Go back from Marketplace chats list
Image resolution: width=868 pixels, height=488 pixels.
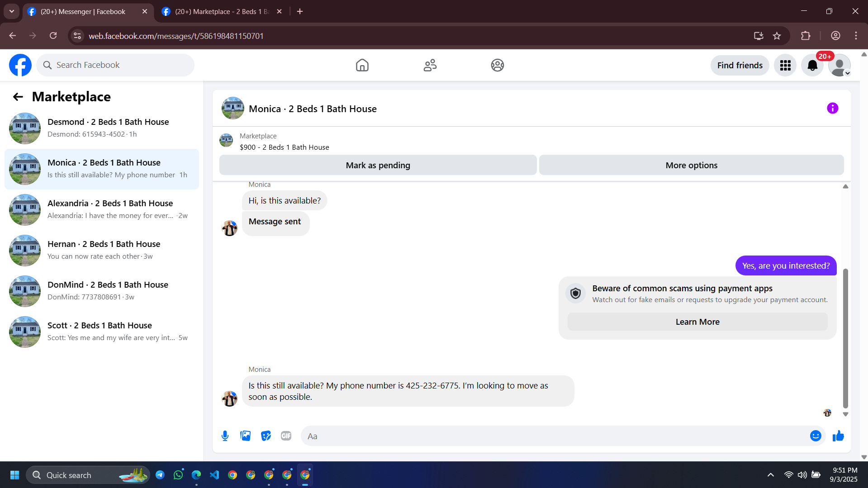[18, 97]
